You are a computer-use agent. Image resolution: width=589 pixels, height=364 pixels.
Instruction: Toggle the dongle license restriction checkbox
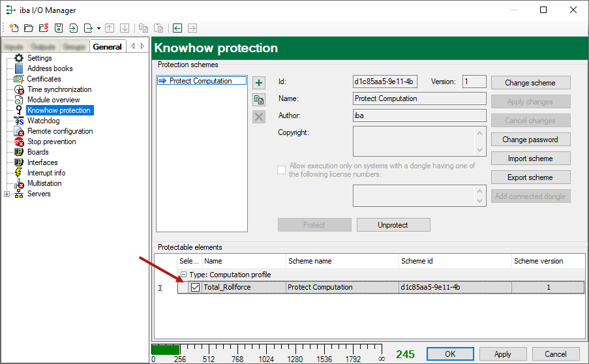pos(281,170)
